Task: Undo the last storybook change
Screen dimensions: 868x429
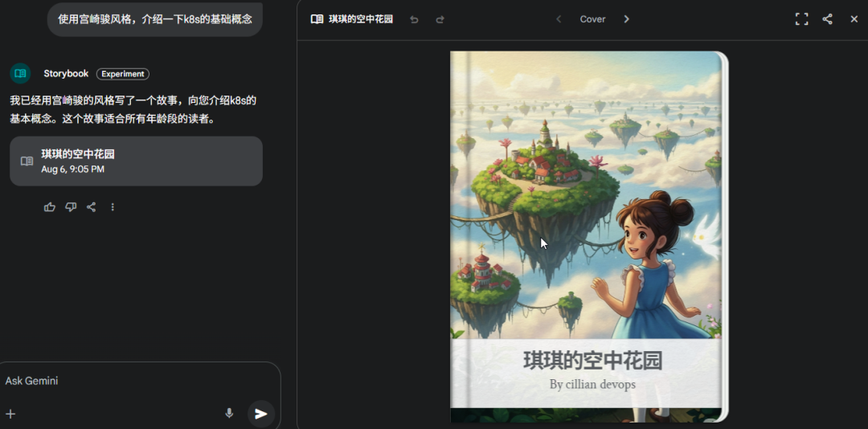Action: (x=414, y=19)
